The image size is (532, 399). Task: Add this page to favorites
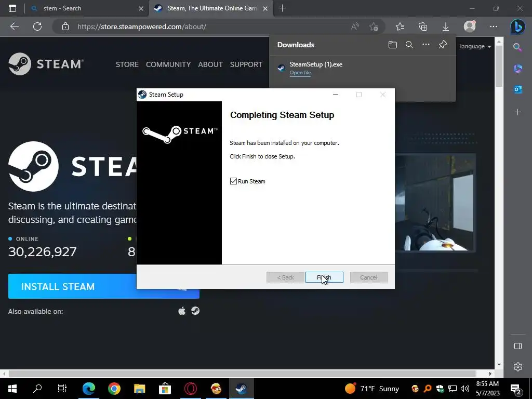tap(374, 26)
